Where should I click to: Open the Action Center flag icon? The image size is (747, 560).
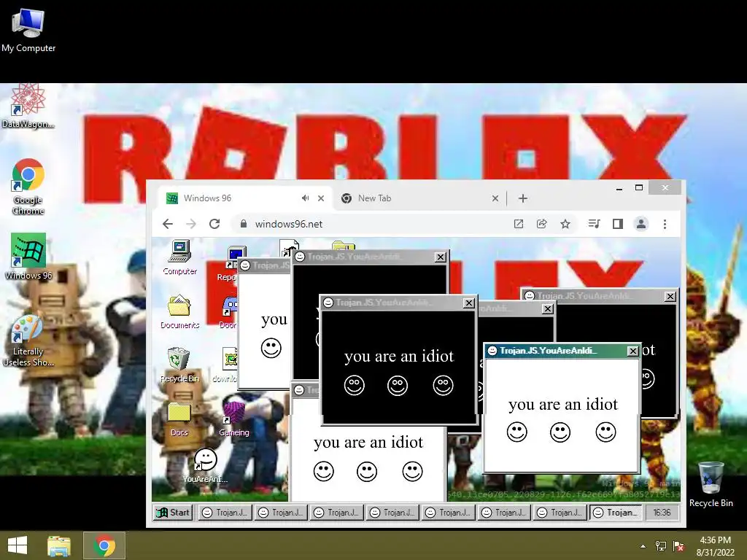point(678,546)
